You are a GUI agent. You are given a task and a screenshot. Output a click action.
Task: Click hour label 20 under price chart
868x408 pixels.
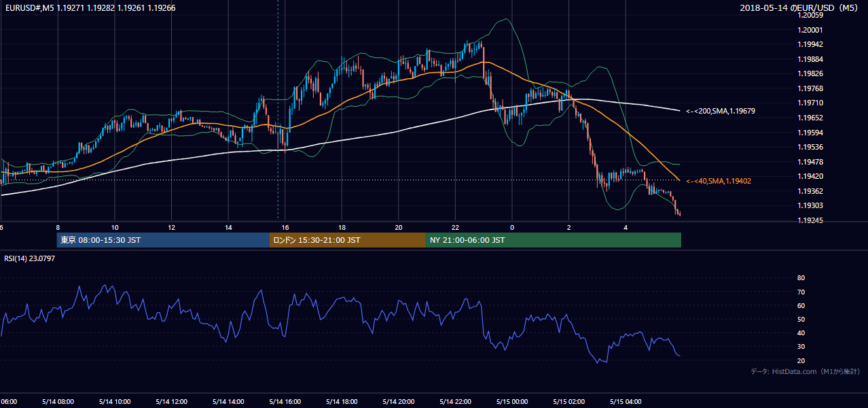point(399,227)
